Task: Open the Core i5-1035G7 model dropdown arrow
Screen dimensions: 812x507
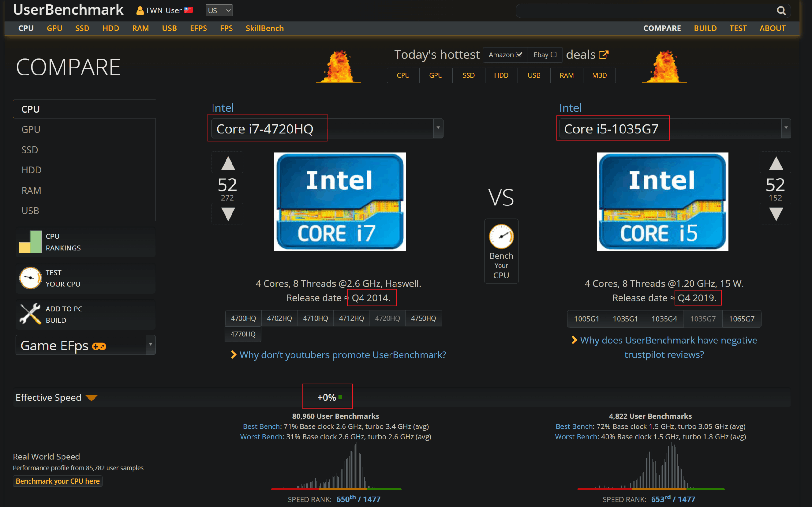Action: 786,128
